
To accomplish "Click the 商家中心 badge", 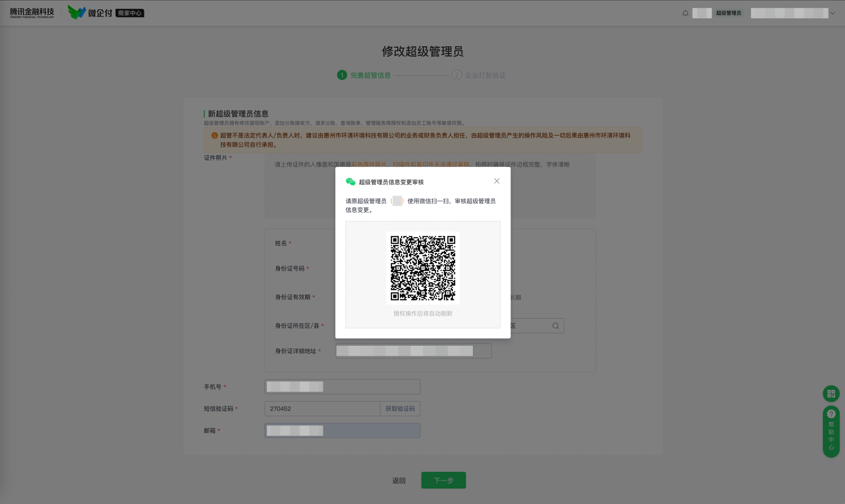I will coord(130,13).
